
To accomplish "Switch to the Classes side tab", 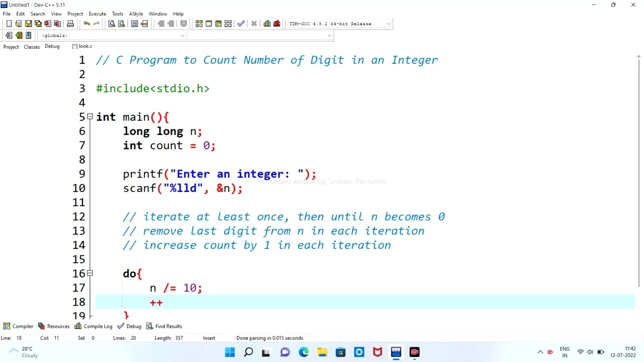I will pyautogui.click(x=32, y=47).
